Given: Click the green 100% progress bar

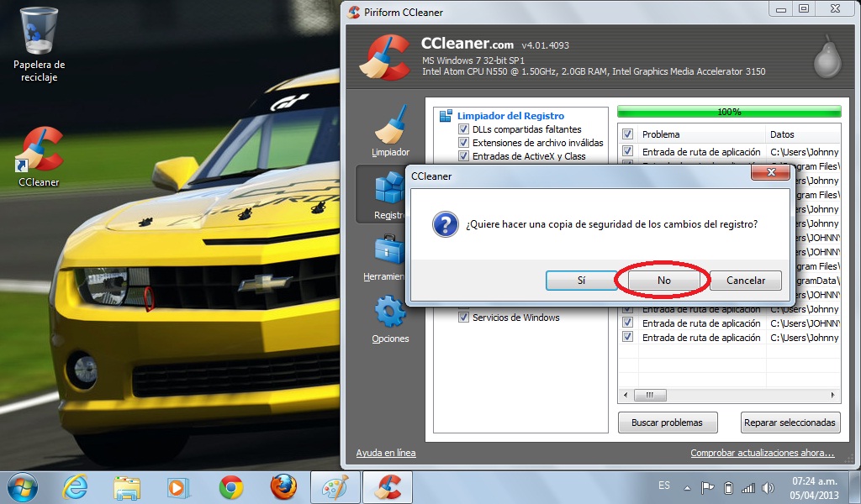Looking at the screenshot, I should tap(728, 110).
